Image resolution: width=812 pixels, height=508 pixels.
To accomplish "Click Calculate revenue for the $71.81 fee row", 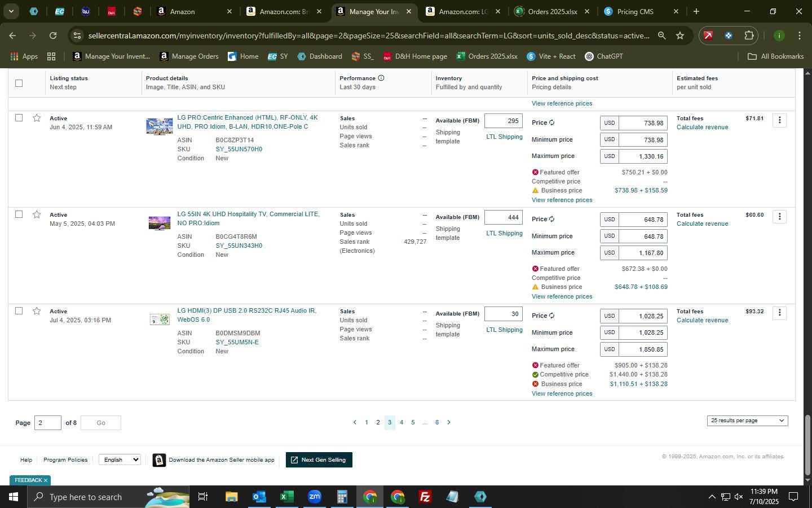I will click(x=702, y=127).
